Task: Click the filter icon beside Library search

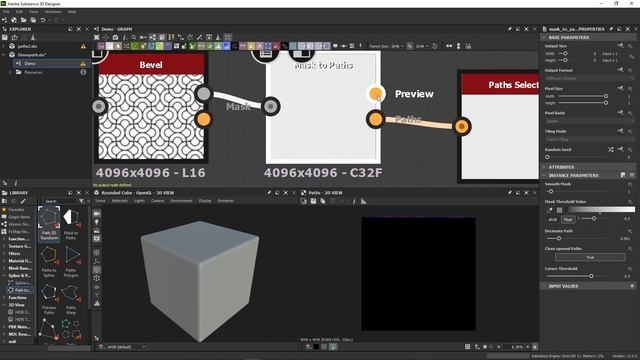Action: [x=81, y=201]
